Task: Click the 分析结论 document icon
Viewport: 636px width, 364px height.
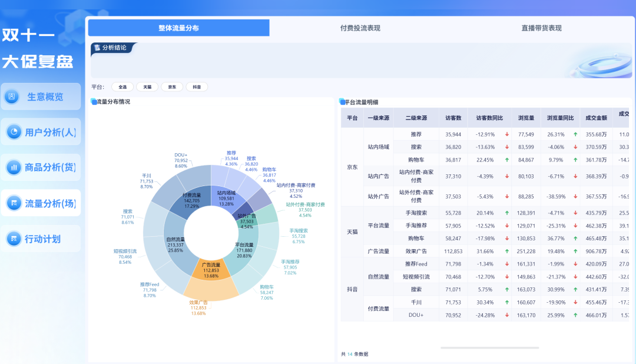Action: [x=97, y=48]
